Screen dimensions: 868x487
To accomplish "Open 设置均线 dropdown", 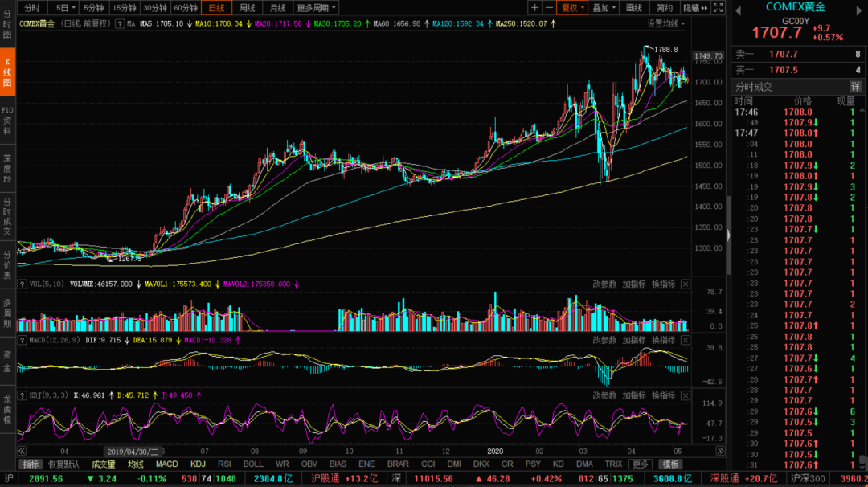I will pos(666,24).
